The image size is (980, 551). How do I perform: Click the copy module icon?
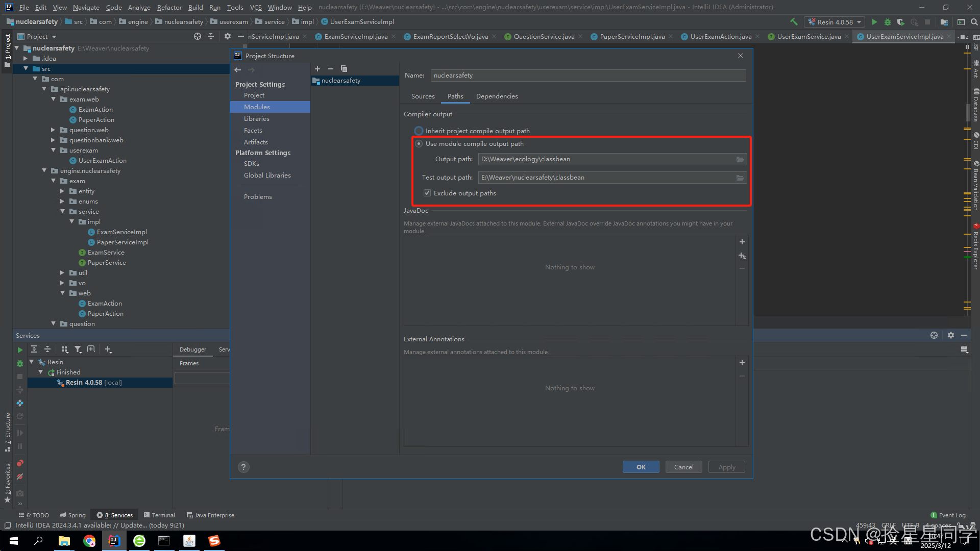(x=344, y=69)
